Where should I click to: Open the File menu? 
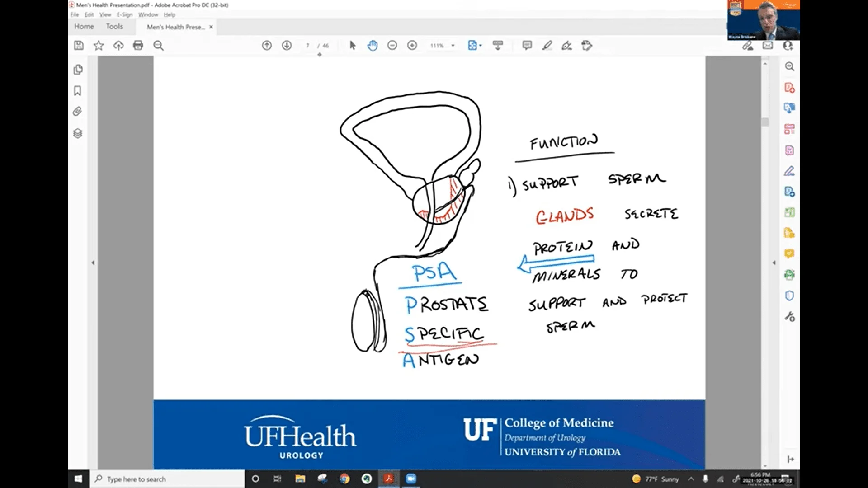point(75,15)
